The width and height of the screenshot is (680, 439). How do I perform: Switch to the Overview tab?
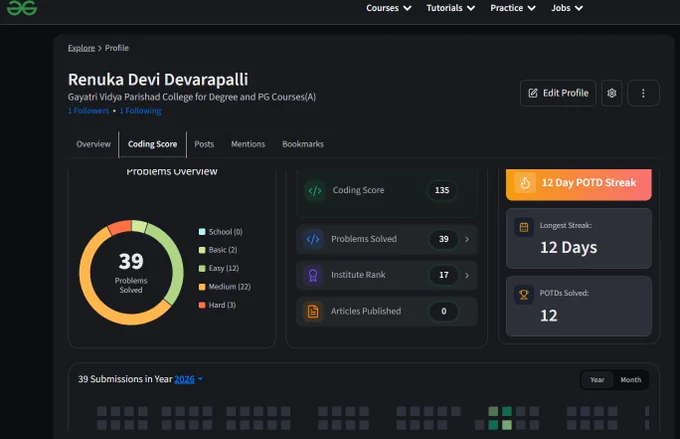[x=94, y=144]
